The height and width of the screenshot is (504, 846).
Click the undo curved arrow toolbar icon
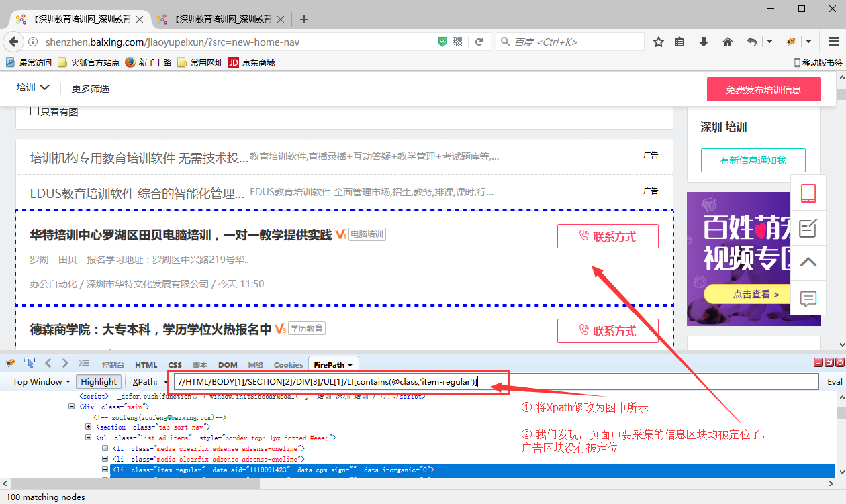752,42
